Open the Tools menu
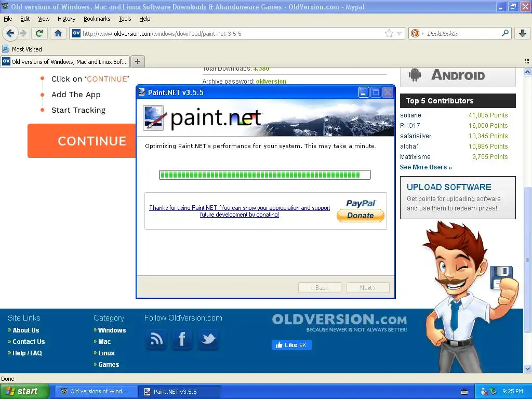532x399 pixels. point(125,19)
